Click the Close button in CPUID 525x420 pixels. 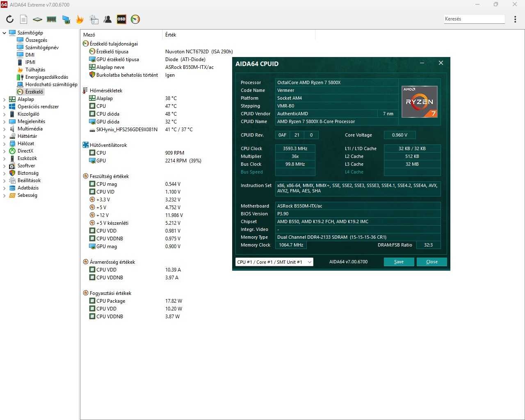[431, 262]
